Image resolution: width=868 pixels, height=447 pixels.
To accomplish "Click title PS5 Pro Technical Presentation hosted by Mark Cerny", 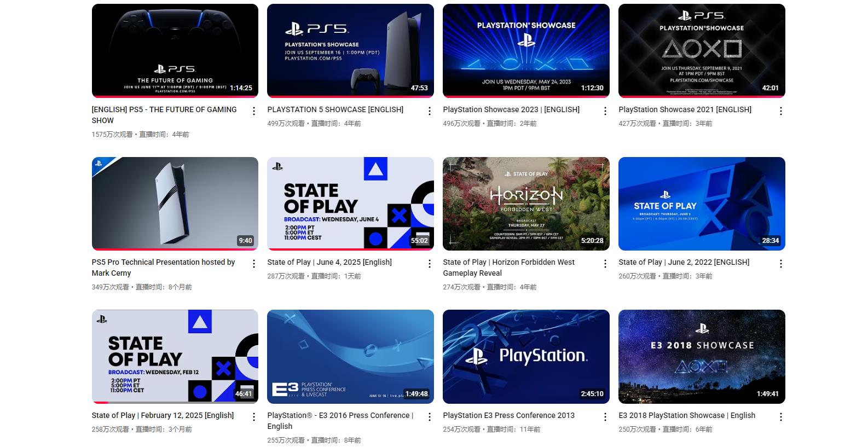I will click(163, 268).
